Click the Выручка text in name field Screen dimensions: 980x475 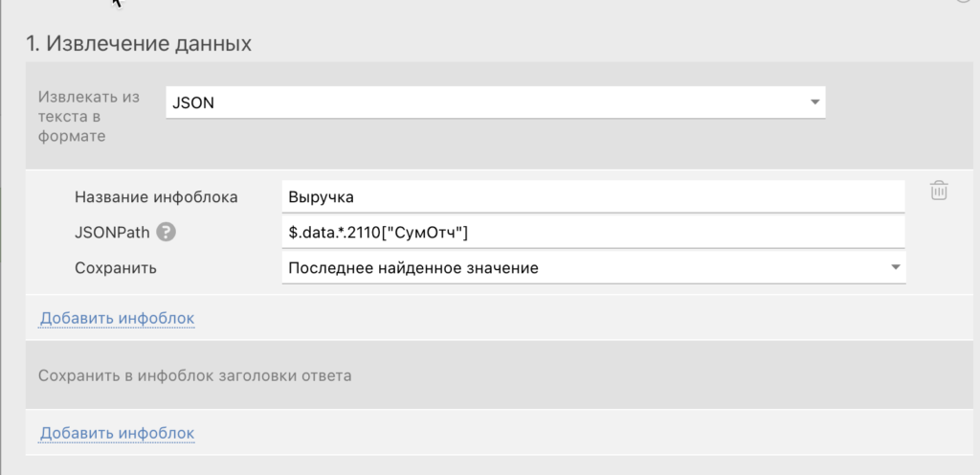[x=322, y=196]
